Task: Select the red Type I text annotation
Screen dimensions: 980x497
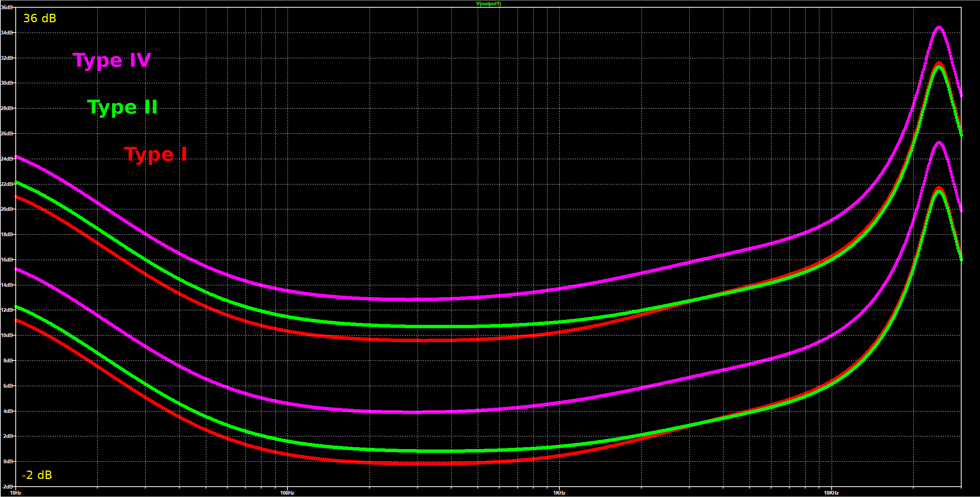Action: tap(155, 155)
